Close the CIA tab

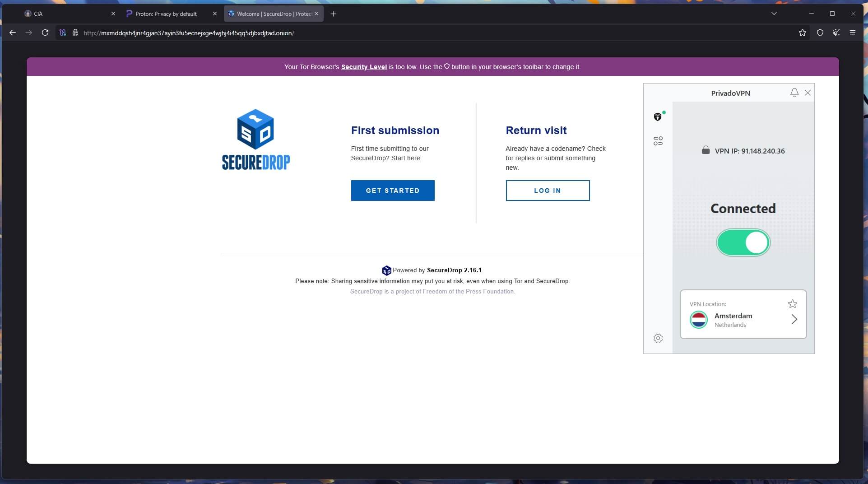(x=113, y=14)
